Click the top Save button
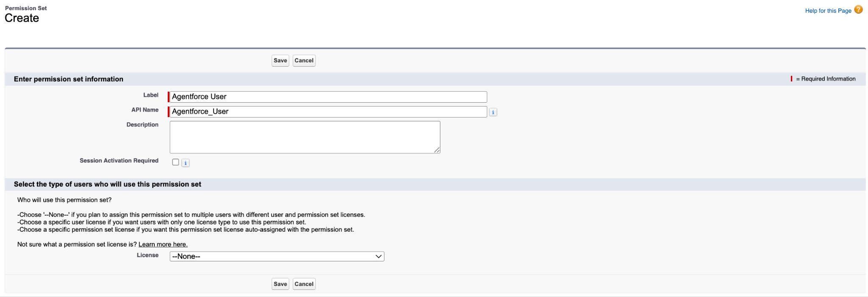The height and width of the screenshot is (297, 868). tap(280, 61)
